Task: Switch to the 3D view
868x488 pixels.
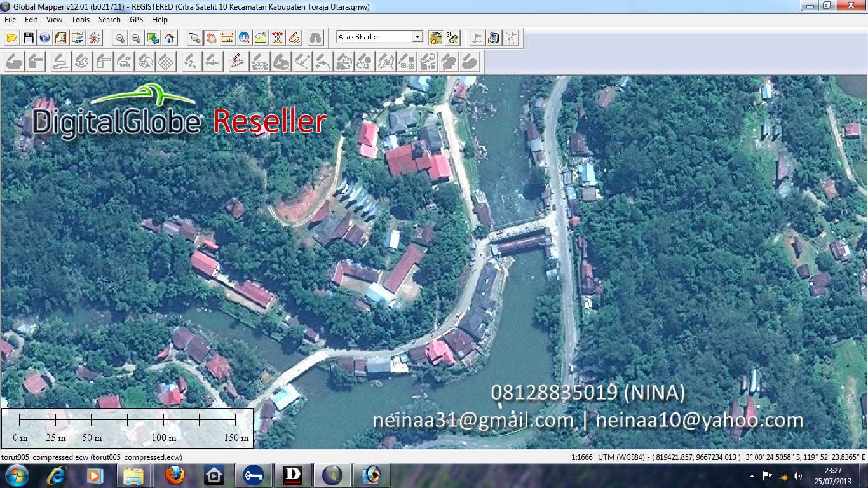Action: click(452, 37)
